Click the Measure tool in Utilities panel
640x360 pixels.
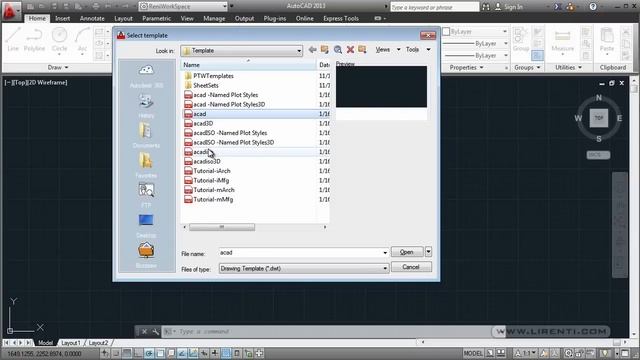[562, 41]
